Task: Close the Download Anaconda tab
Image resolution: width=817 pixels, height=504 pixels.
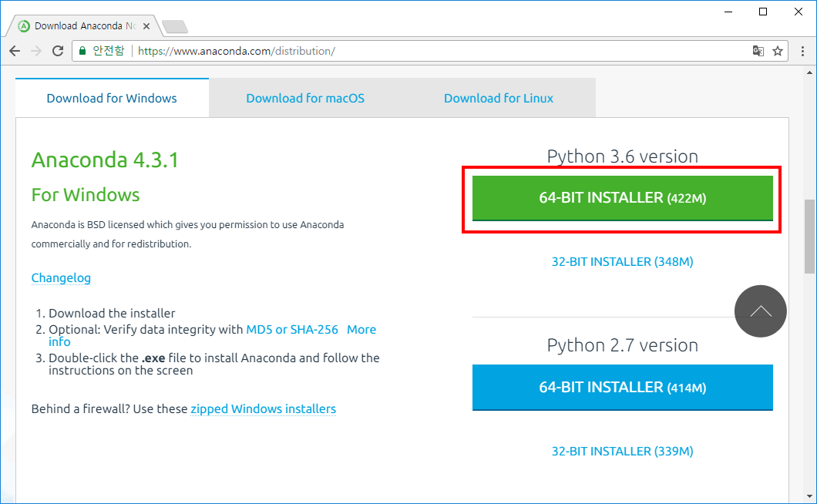Action: (x=146, y=26)
